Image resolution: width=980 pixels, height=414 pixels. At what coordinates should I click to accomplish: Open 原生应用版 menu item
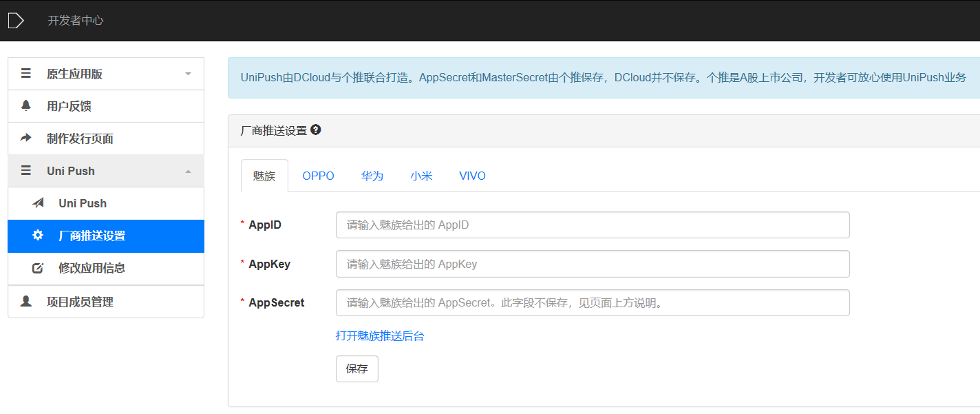(106, 74)
